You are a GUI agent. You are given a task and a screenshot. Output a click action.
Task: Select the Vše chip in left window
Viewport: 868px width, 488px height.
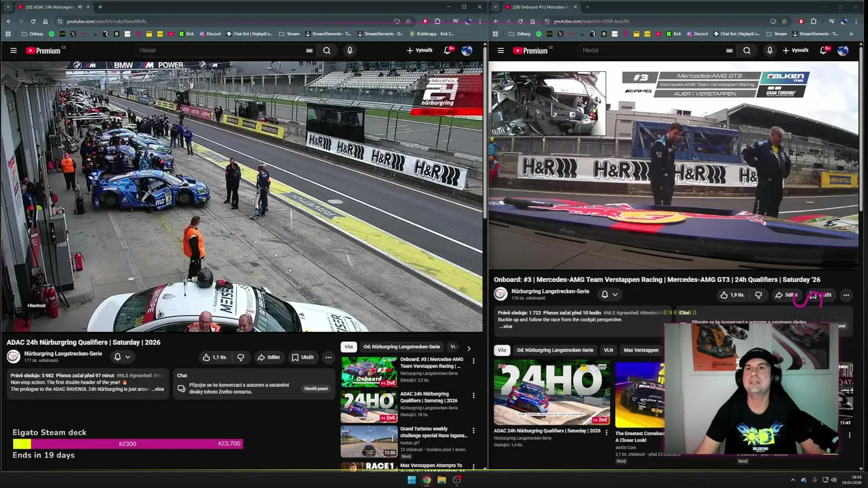[349, 347]
